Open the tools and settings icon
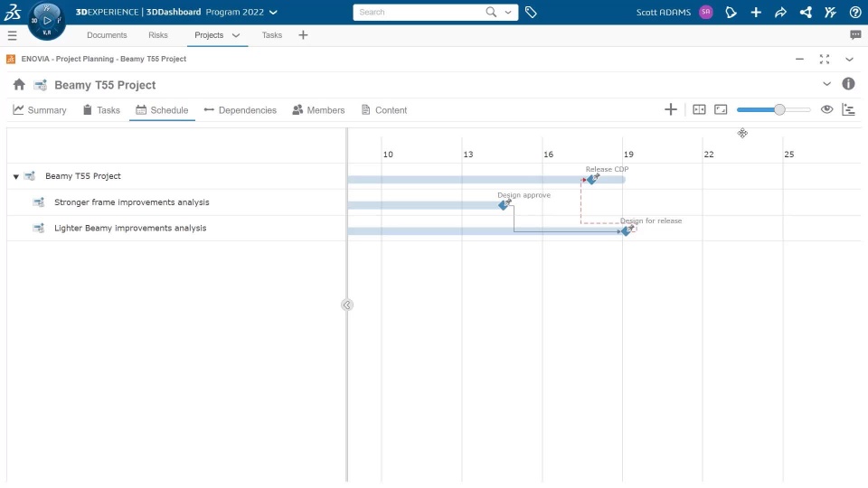Viewport: 868px width, 488px height. pos(830,12)
